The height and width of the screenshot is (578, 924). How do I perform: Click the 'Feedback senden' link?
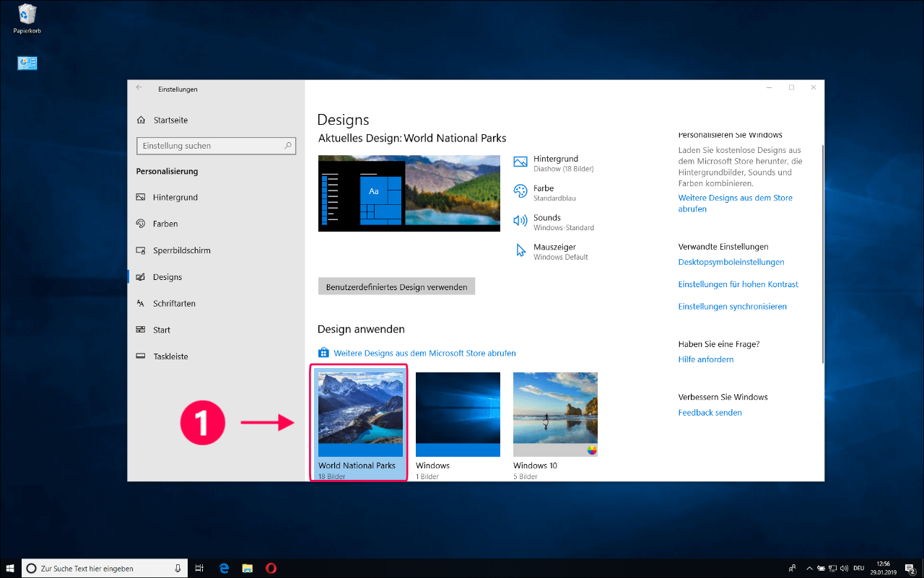pos(710,413)
